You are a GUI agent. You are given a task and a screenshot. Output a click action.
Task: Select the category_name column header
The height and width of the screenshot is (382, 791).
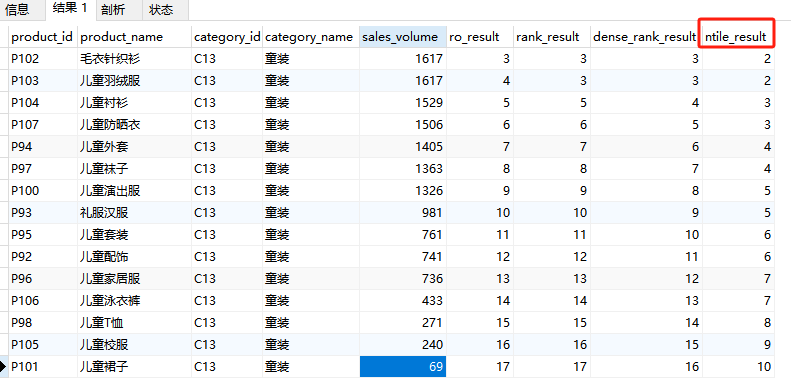coord(310,37)
